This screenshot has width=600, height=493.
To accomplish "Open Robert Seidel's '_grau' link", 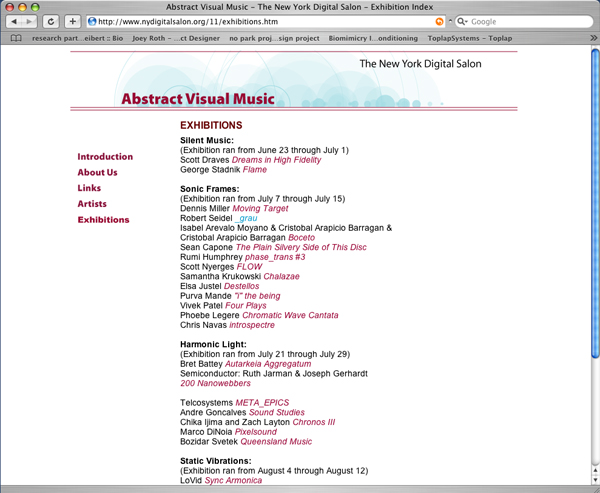I will pyautogui.click(x=246, y=218).
